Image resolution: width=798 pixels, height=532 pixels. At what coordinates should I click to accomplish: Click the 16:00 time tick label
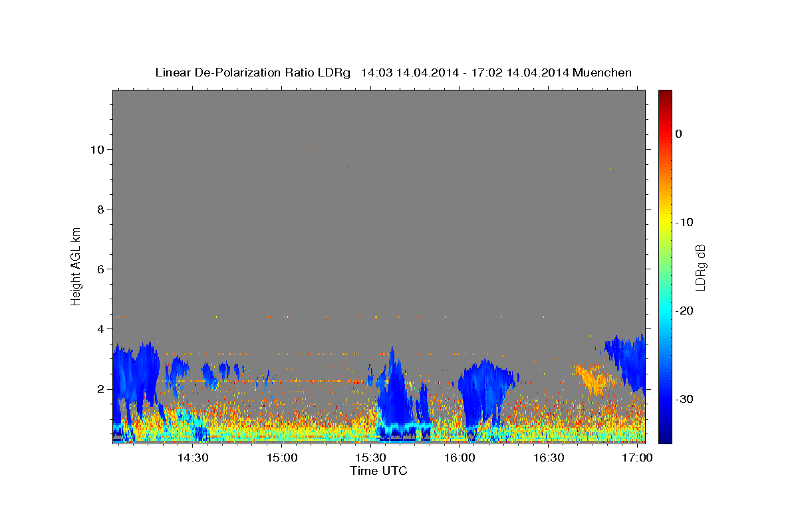click(460, 458)
